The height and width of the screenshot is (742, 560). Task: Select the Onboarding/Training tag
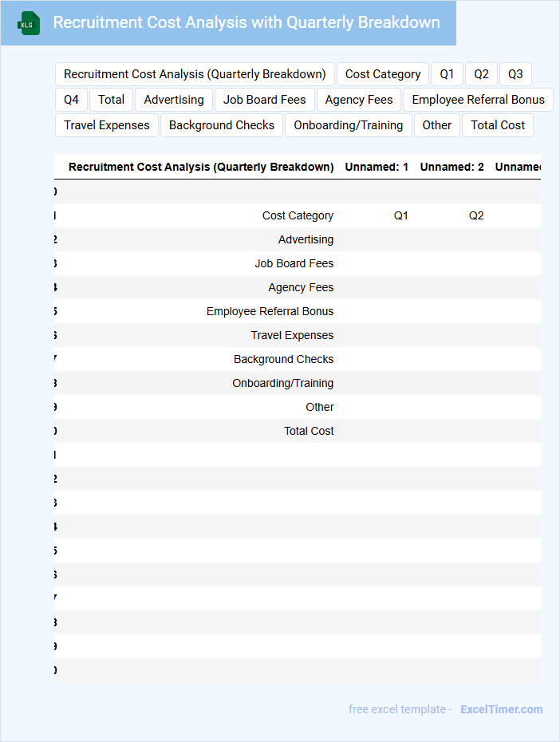point(349,125)
